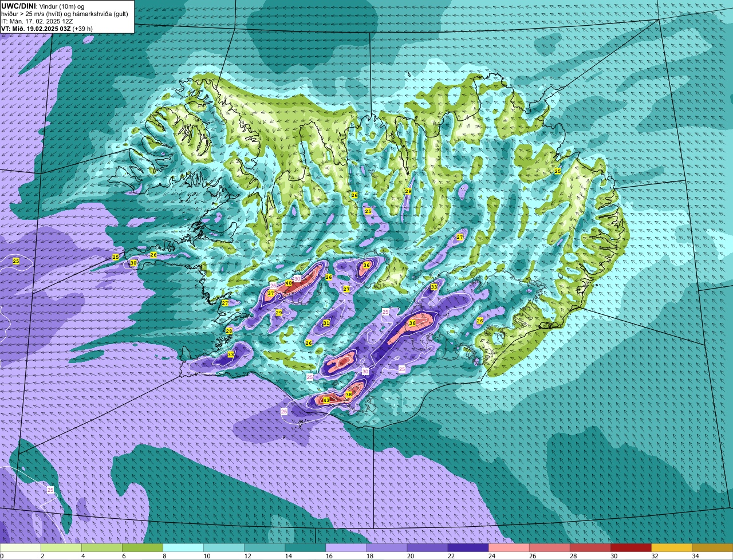Pick the 12–14 m/s teal swatch in color scale
733x560 pixels.
point(265,547)
